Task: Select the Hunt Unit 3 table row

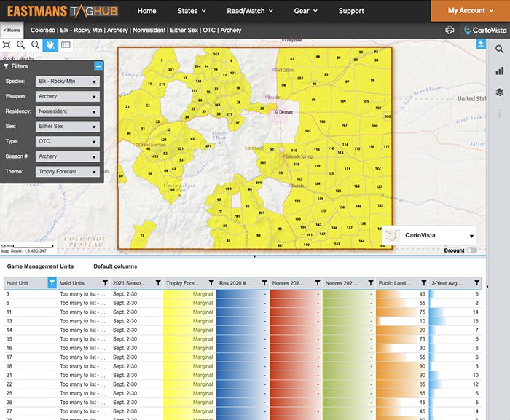Action: 243,294
